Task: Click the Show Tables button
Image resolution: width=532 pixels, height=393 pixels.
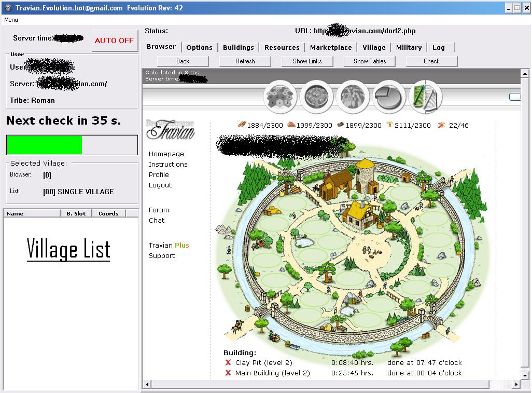Action: [369, 61]
